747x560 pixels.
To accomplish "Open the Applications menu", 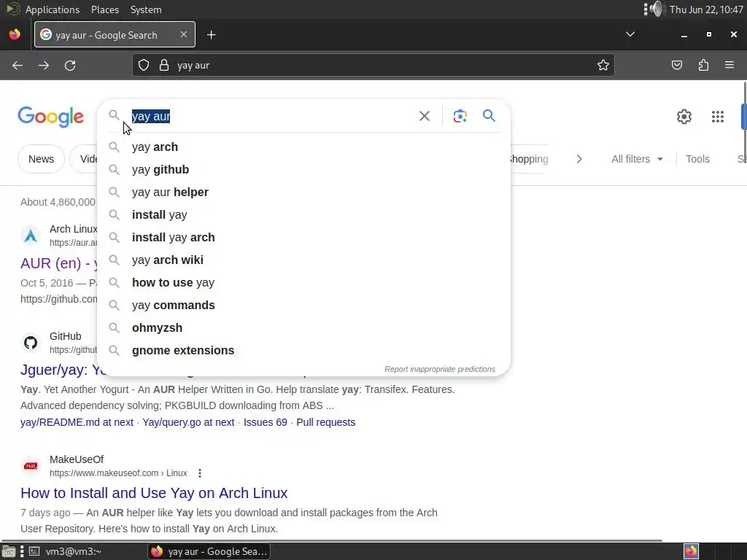I will (x=53, y=9).
